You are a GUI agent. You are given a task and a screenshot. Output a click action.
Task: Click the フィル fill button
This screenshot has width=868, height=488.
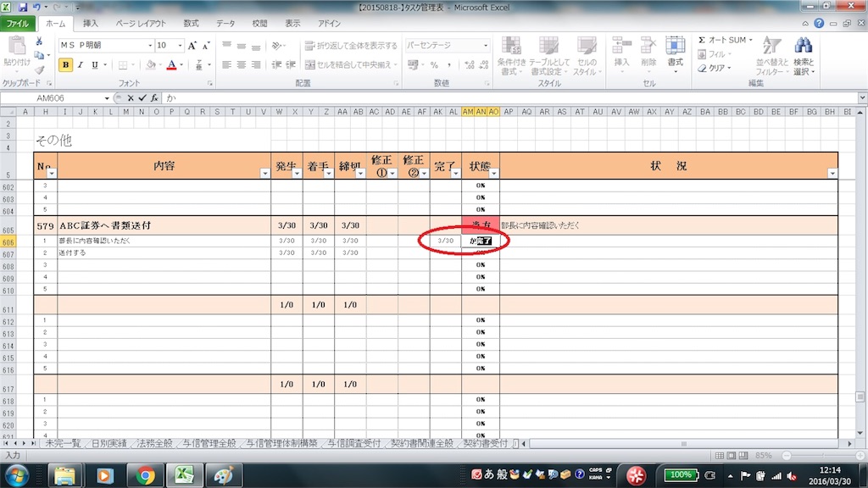(715, 54)
